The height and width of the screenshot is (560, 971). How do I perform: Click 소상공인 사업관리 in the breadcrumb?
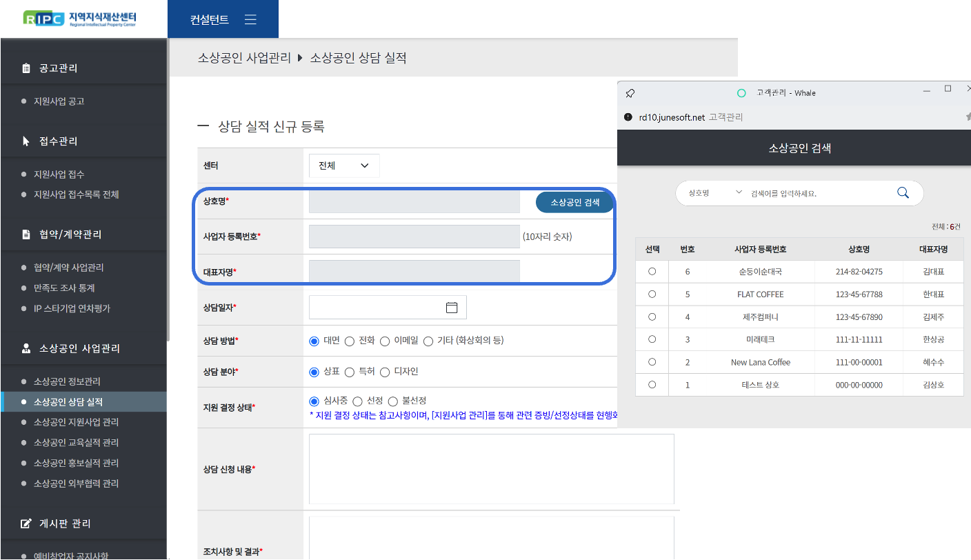point(244,58)
